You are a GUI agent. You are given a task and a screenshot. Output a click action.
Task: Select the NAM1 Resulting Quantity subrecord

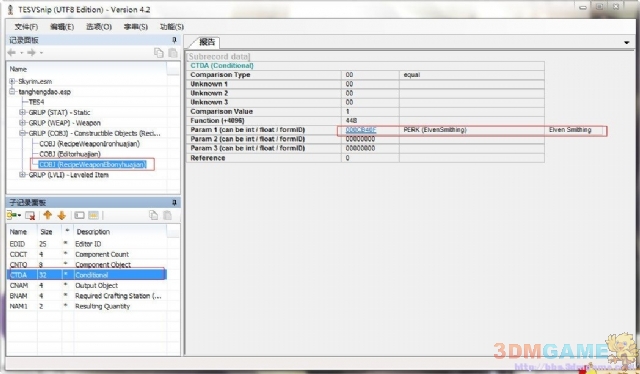87,306
